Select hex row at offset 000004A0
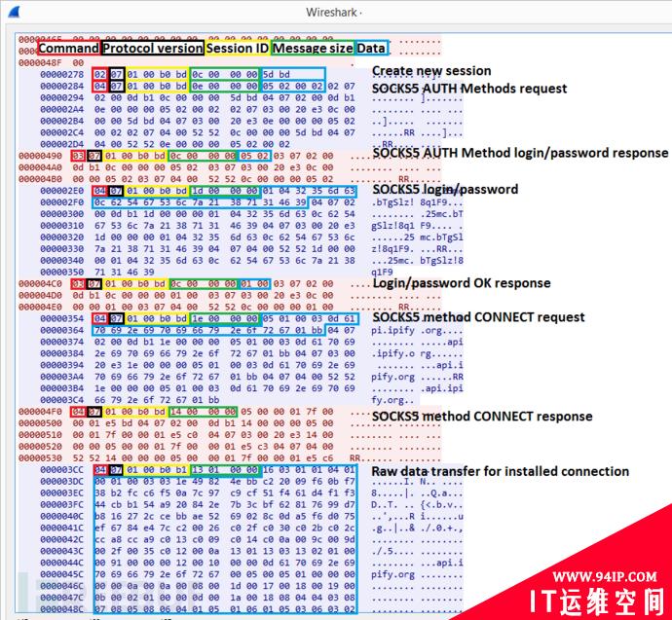This screenshot has width=672, height=620. tap(230, 167)
